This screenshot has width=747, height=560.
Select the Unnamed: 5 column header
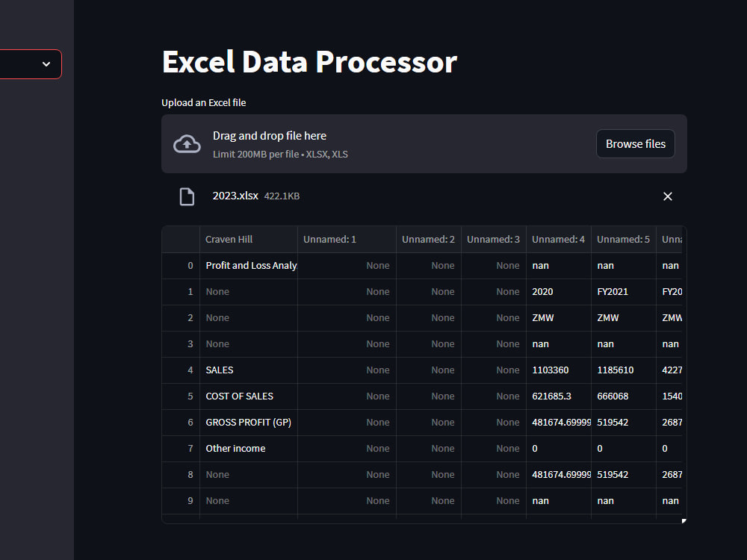click(623, 239)
